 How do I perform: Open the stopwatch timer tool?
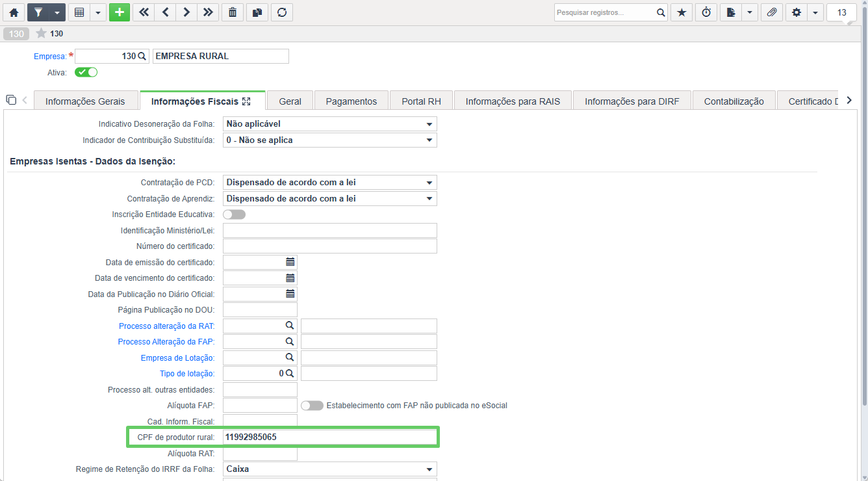click(x=706, y=12)
